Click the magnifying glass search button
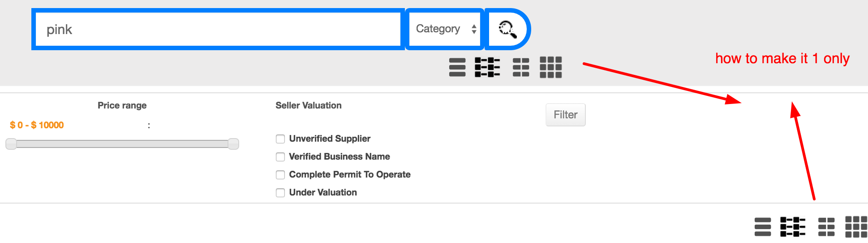Screen dimensions: 868x243 pyautogui.click(x=507, y=30)
